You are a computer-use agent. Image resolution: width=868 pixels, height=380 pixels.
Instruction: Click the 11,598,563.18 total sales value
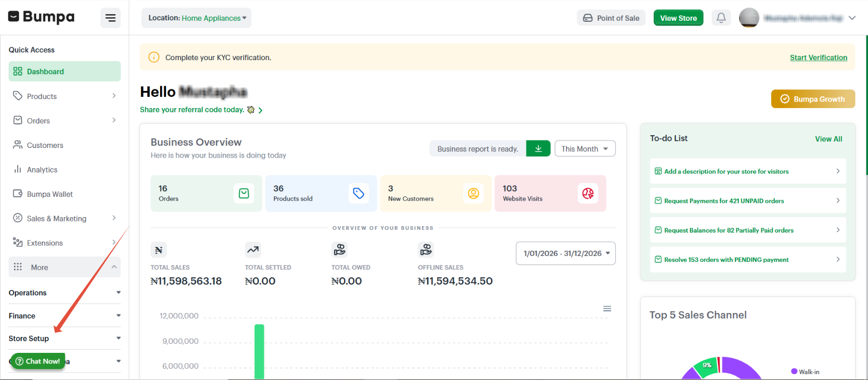[x=186, y=281]
